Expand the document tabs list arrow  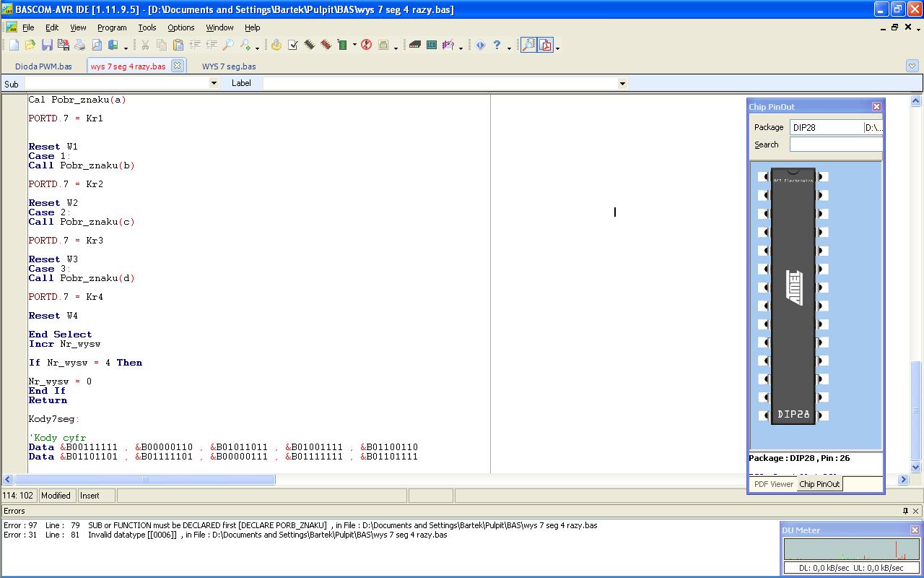pyautogui.click(x=912, y=66)
